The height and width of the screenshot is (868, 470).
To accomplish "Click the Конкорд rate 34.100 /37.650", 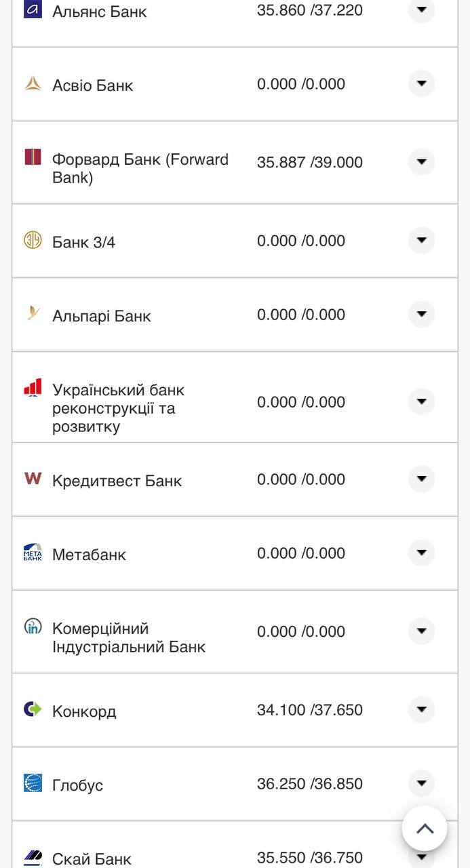I will 309,710.
